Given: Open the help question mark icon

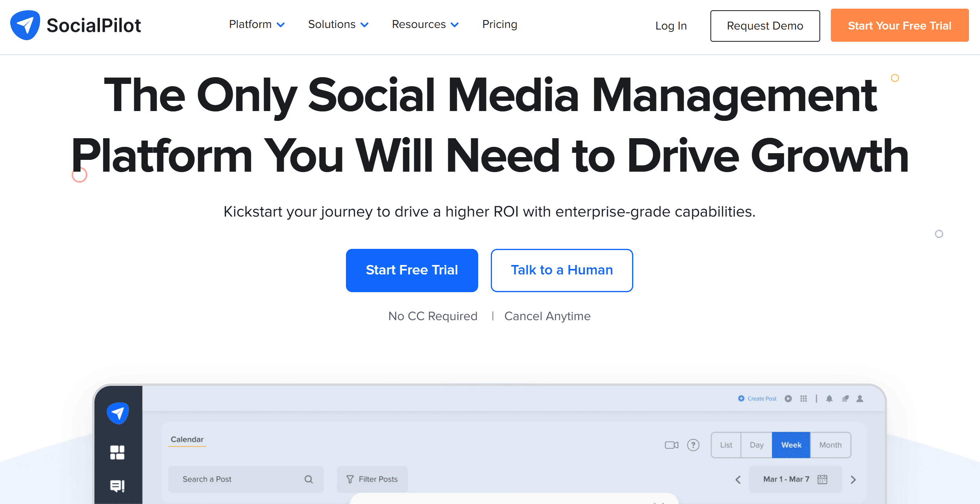Looking at the screenshot, I should tap(693, 445).
